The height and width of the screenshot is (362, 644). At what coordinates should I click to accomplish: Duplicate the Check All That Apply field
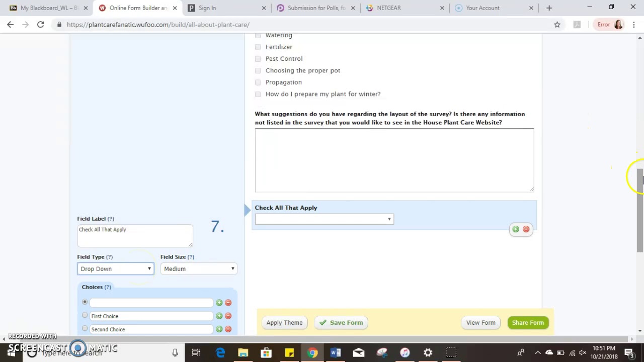tap(516, 229)
